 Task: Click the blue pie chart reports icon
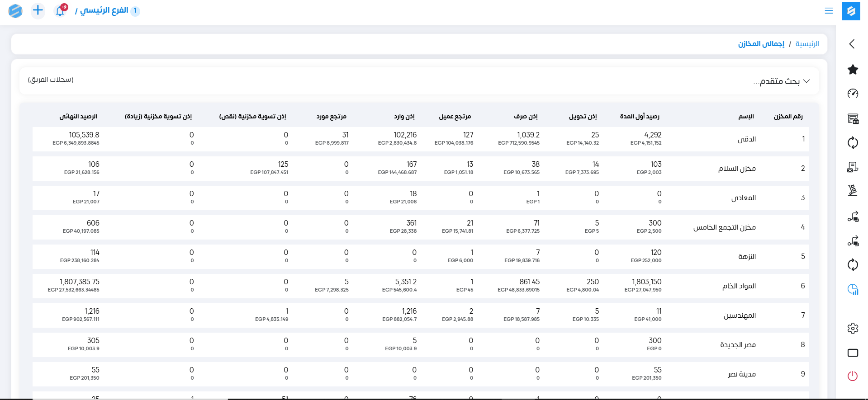[853, 289]
